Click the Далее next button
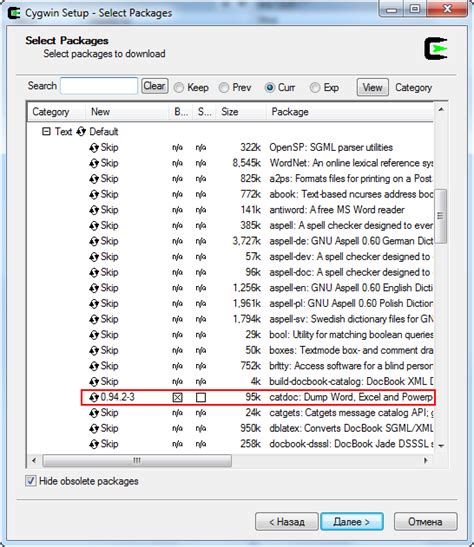The height and width of the screenshot is (547, 474). click(352, 522)
